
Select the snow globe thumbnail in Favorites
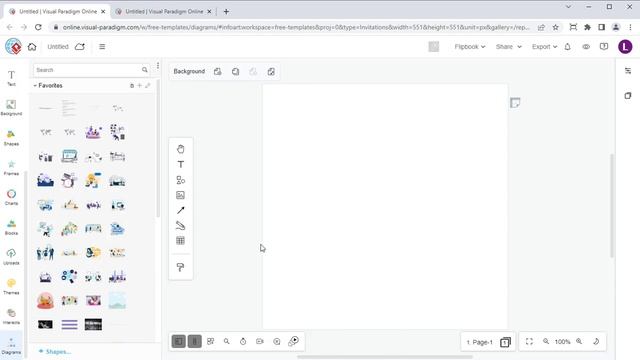point(45,301)
